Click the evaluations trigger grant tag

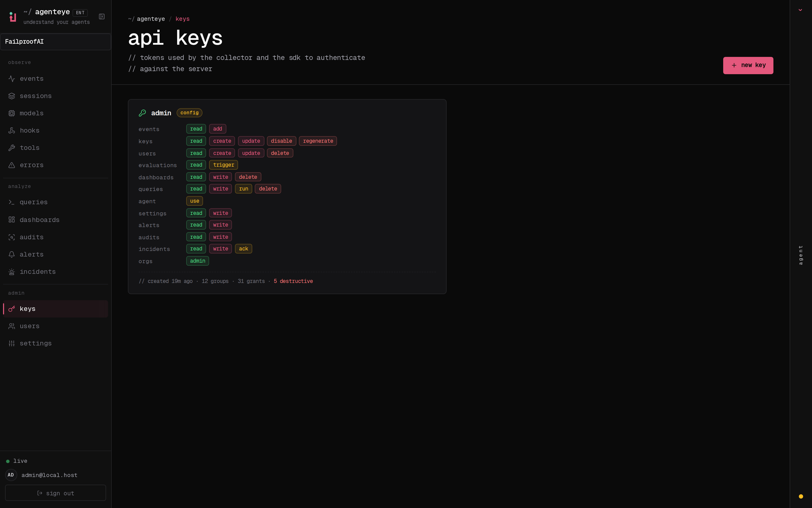click(x=224, y=165)
